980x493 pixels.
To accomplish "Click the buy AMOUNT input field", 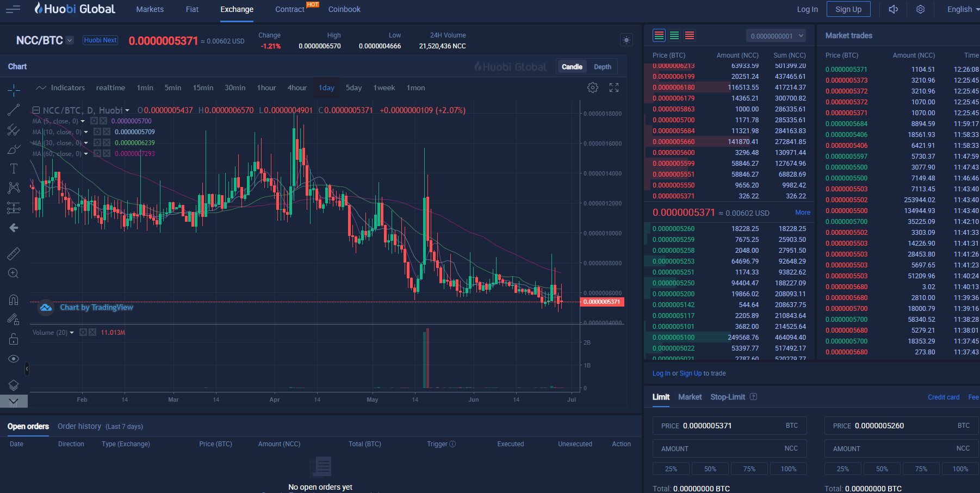I will click(x=729, y=448).
